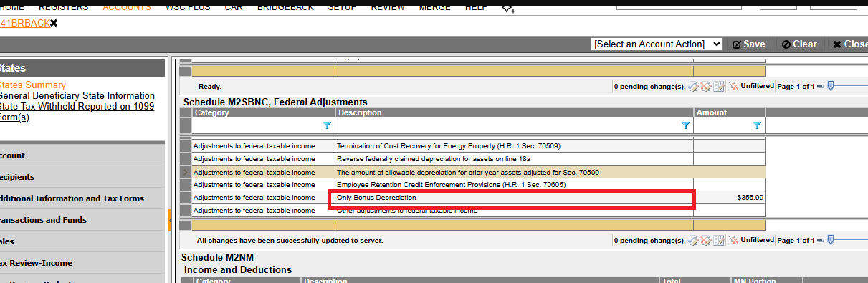Open the Amount column filter funnel
This screenshot has width=868, height=283.
point(757,125)
